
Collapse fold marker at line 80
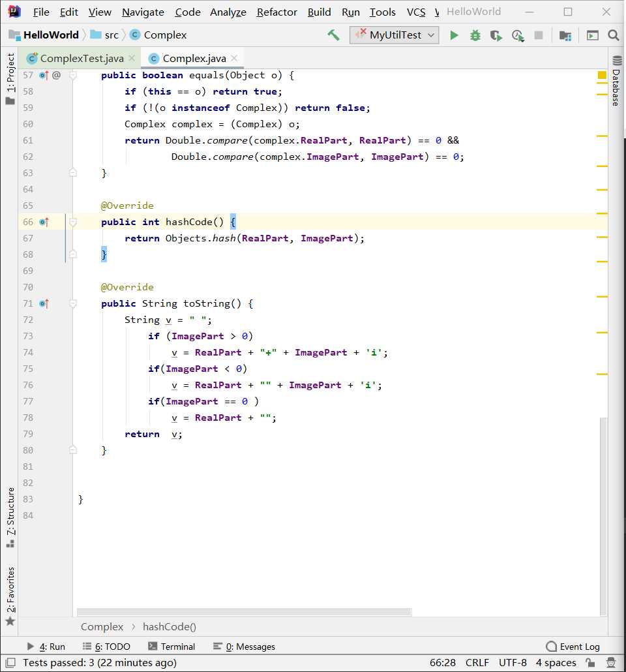click(x=73, y=450)
